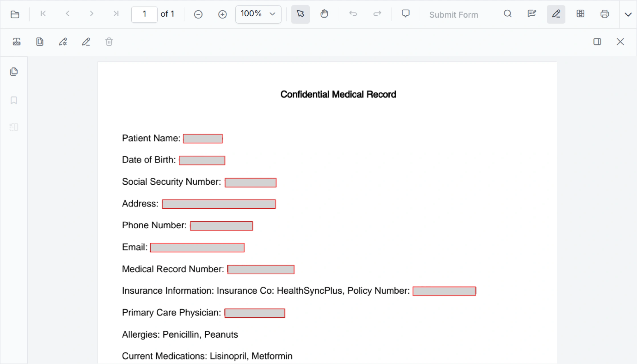637x364 pixels.
Task: Close the redaction toolbar
Action: click(x=620, y=42)
